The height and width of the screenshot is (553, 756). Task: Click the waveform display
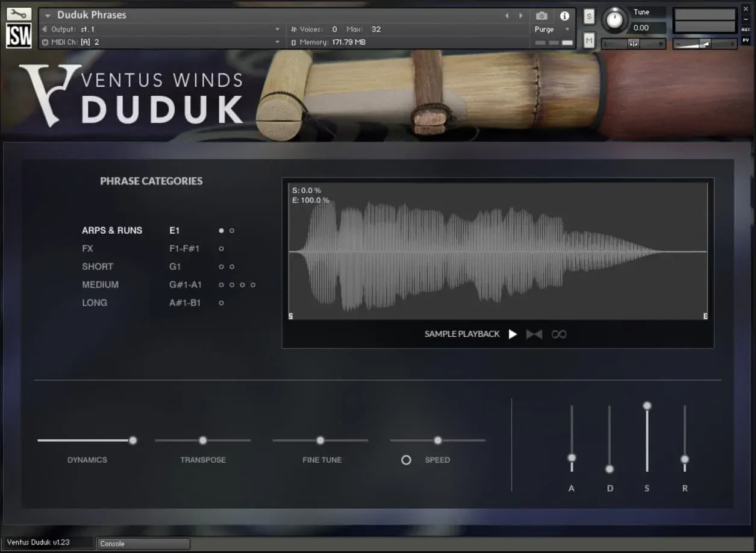point(498,251)
